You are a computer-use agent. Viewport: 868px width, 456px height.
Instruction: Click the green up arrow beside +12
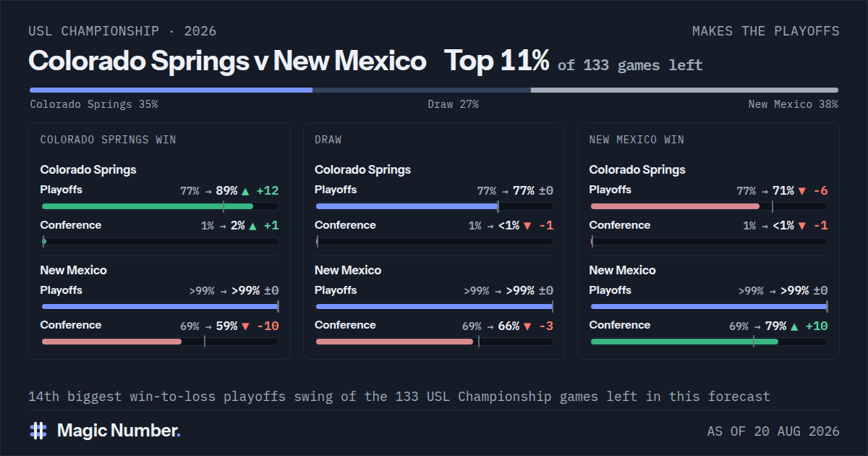pos(244,191)
